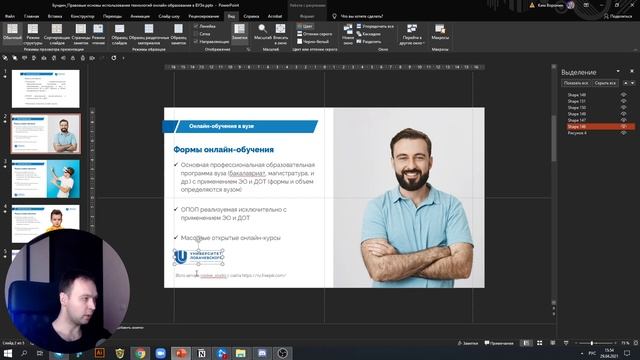
Task: Open the Selection (Выделение) pane options arrow
Action: pos(618,71)
